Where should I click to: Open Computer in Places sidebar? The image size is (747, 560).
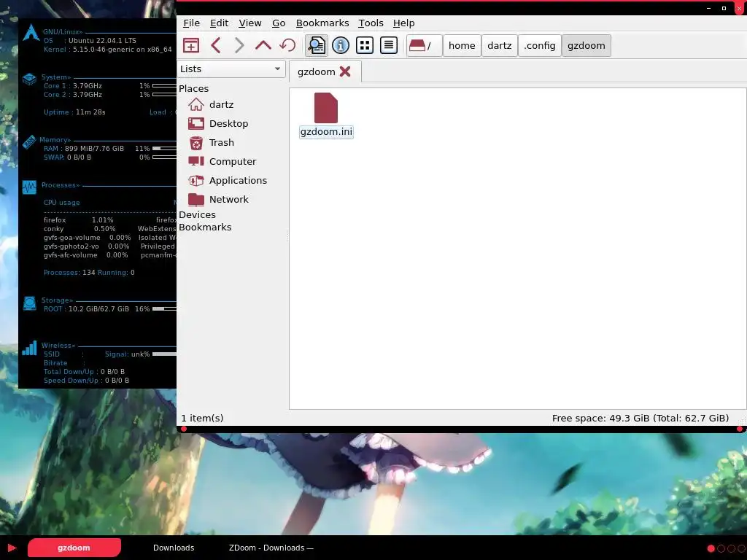pyautogui.click(x=231, y=161)
